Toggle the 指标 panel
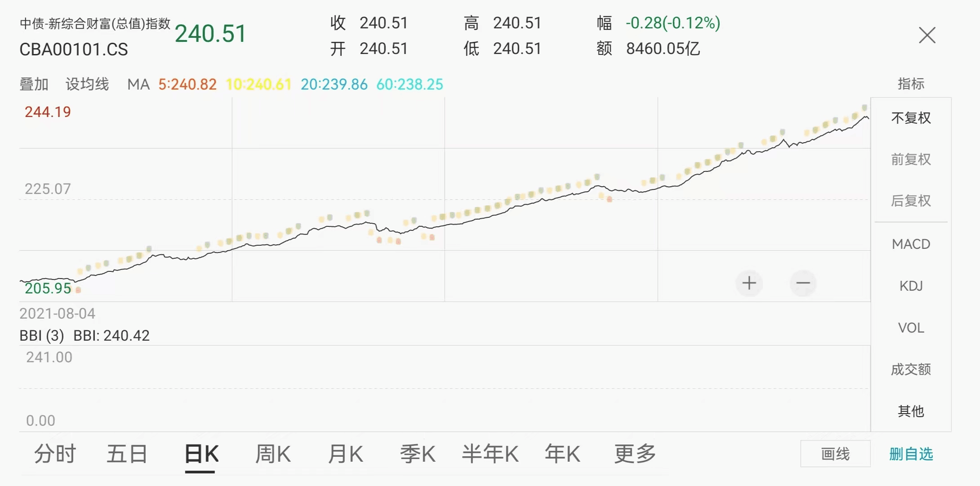 pos(911,84)
